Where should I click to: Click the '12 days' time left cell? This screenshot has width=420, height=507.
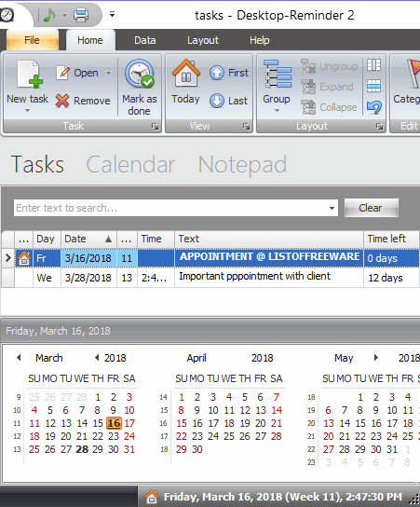391,278
